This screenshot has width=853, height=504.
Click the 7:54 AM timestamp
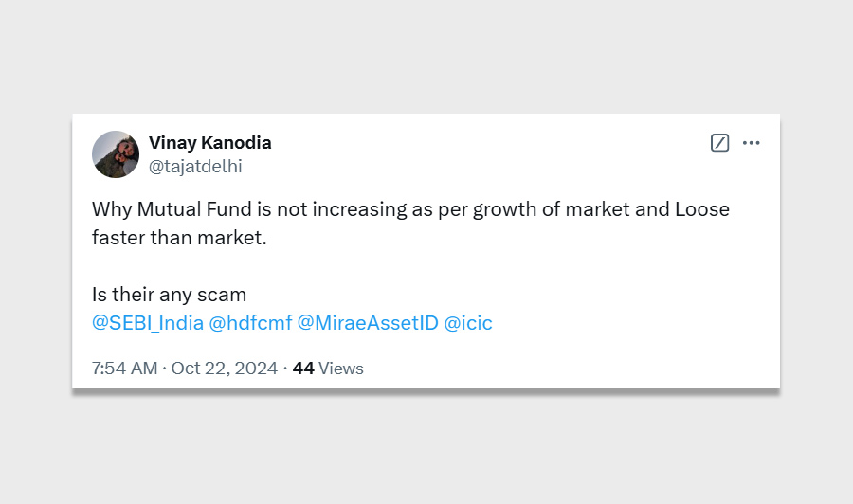click(x=124, y=369)
